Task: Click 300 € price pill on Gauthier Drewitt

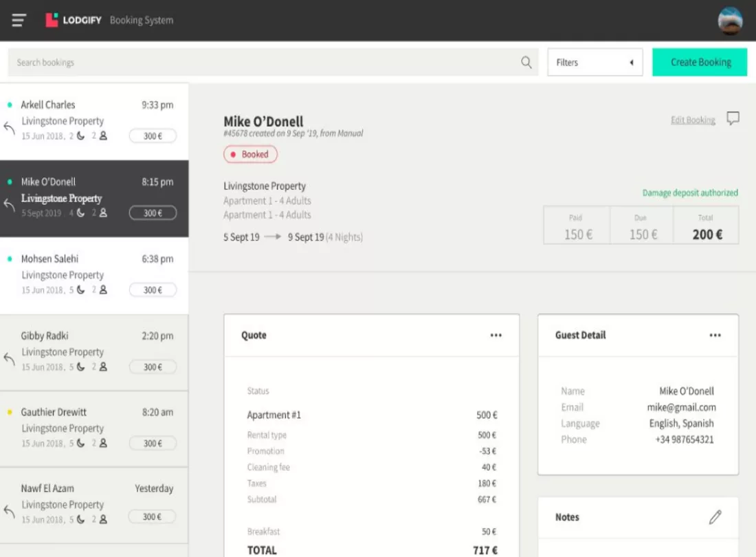Action: point(153,443)
